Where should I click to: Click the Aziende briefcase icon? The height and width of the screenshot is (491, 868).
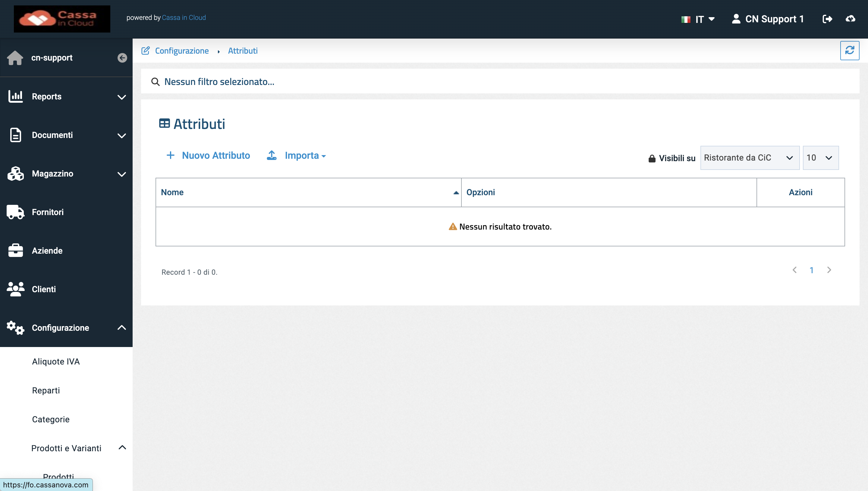point(15,251)
